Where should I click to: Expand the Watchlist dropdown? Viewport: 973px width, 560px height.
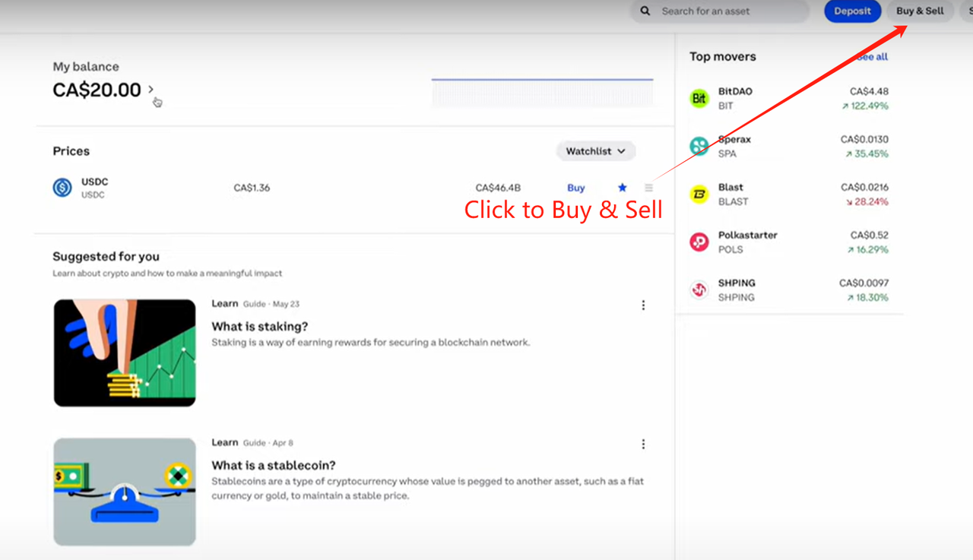[x=595, y=151]
